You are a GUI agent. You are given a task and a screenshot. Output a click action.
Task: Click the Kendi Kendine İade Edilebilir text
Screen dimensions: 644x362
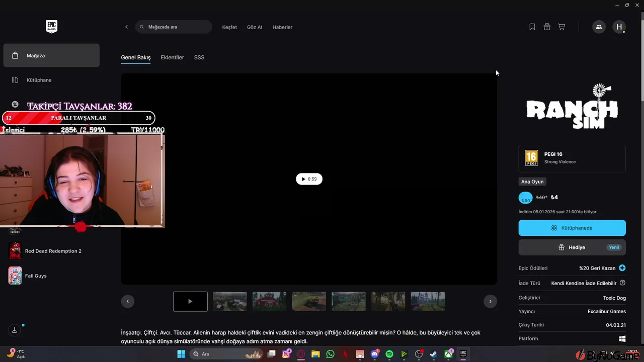click(584, 283)
